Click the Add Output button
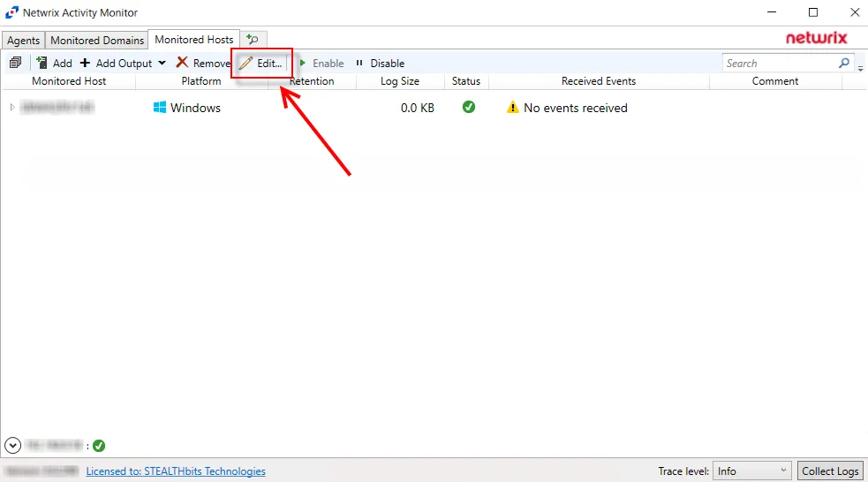This screenshot has height=482, width=868. (116, 63)
